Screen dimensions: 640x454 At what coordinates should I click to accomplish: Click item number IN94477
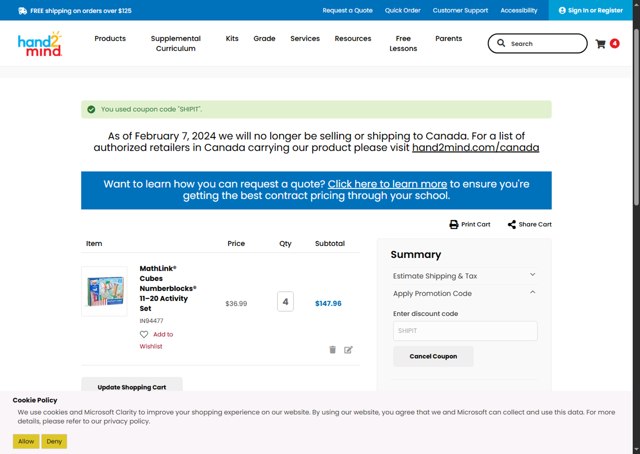(151, 321)
